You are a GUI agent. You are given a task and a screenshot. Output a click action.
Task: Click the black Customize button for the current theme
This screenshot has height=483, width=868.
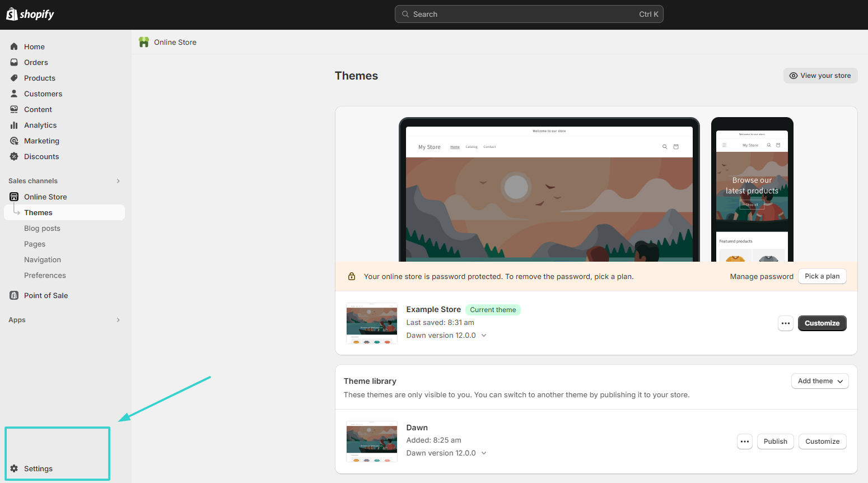tap(822, 323)
